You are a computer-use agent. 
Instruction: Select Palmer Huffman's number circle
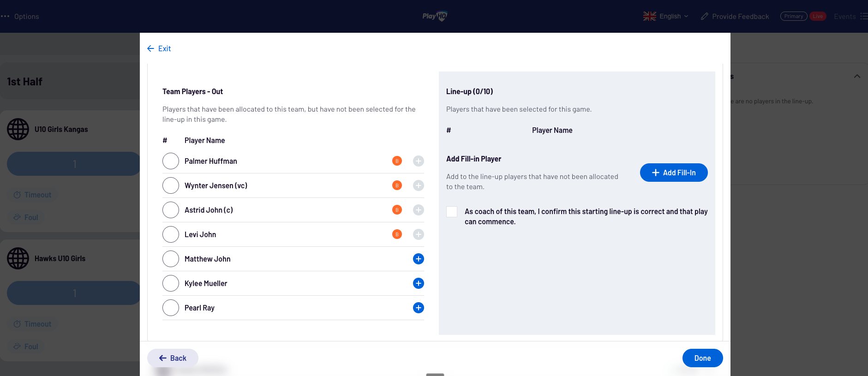coord(171,161)
